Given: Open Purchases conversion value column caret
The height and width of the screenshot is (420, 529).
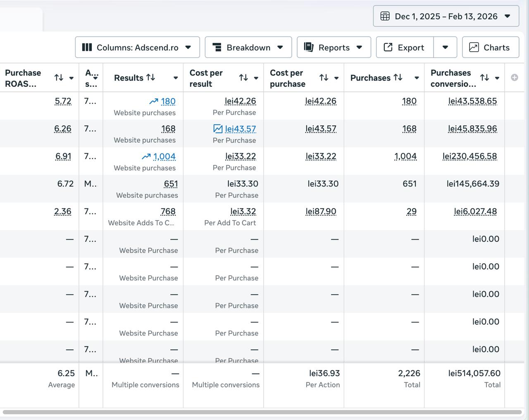Looking at the screenshot, I should (x=497, y=78).
